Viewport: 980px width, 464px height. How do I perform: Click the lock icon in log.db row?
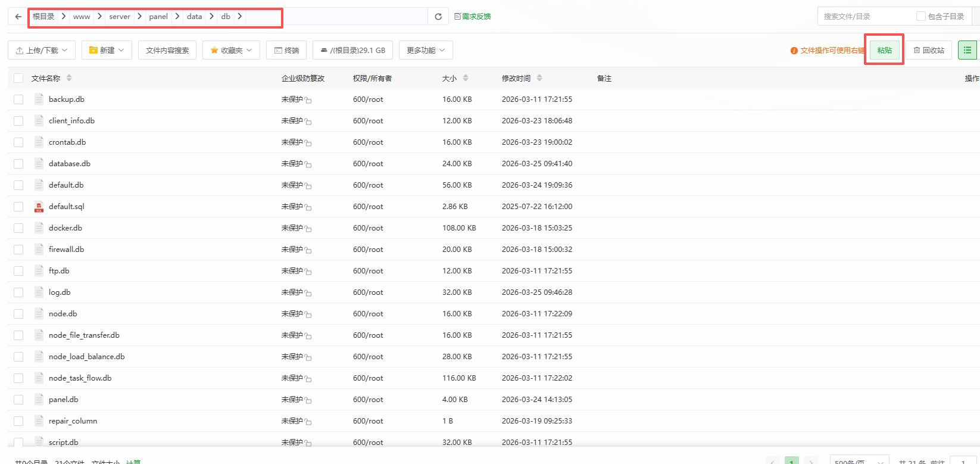pos(308,293)
